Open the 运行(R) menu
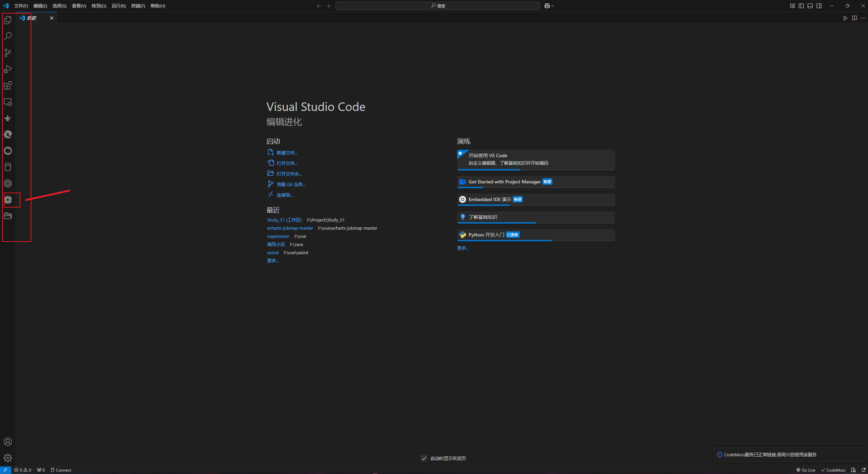Image resolution: width=868 pixels, height=474 pixels. [x=118, y=6]
